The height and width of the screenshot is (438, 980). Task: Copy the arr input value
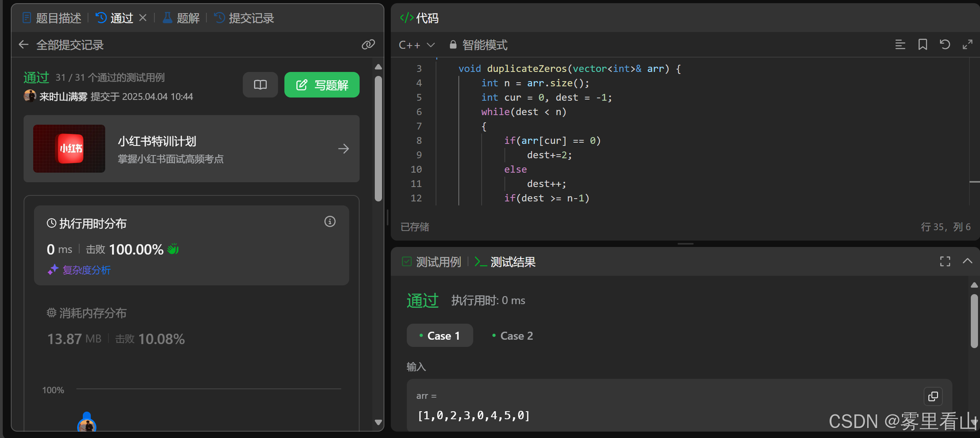pyautogui.click(x=933, y=396)
